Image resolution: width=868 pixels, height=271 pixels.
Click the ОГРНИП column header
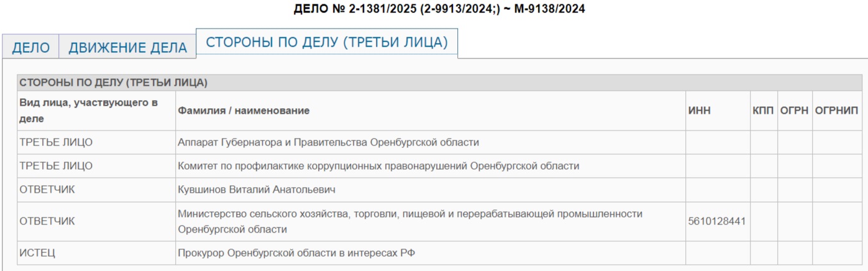[x=836, y=111]
